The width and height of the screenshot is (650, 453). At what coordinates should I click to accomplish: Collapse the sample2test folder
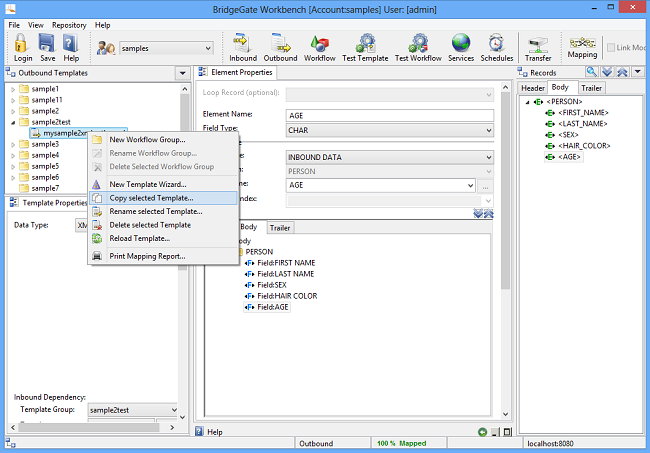coord(13,122)
